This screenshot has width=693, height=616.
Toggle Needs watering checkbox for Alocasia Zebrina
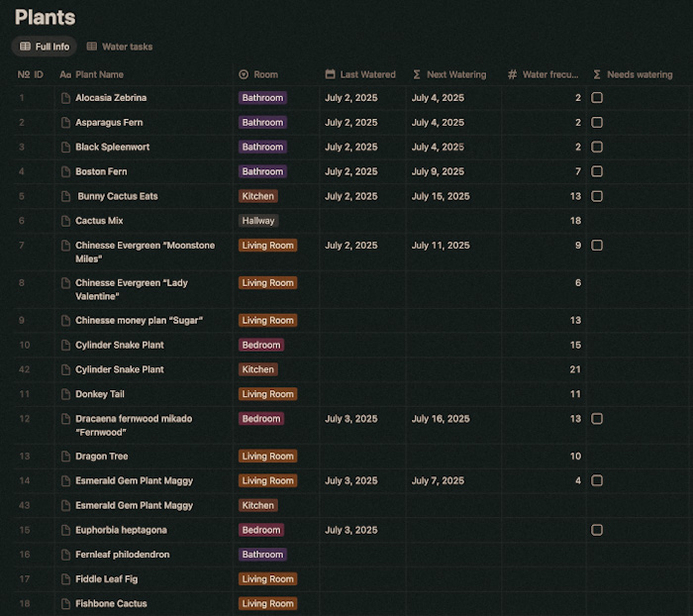(x=597, y=98)
